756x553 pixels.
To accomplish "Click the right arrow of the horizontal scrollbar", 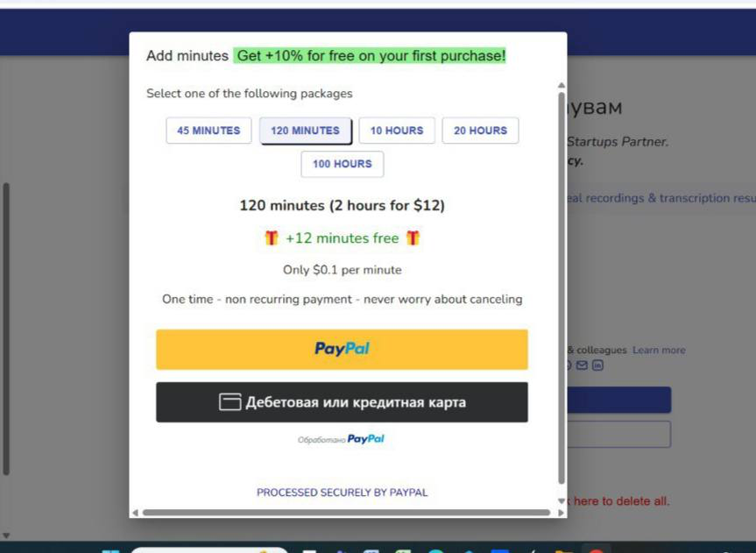I will [x=561, y=513].
